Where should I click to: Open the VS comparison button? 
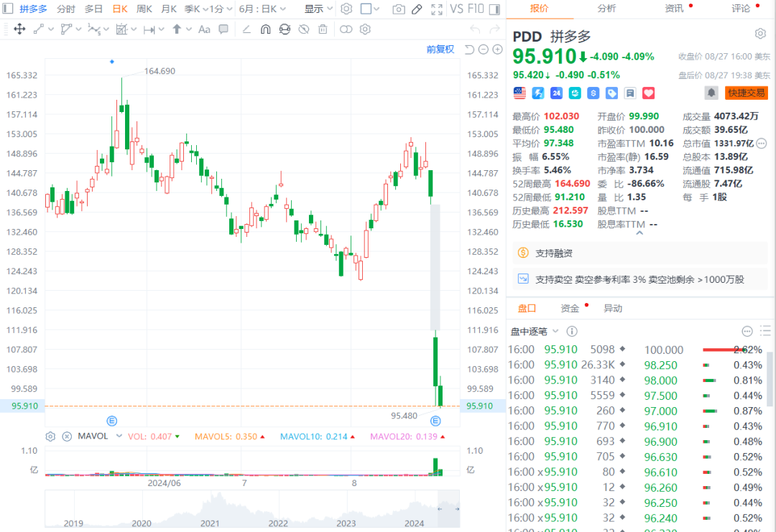pos(457,9)
